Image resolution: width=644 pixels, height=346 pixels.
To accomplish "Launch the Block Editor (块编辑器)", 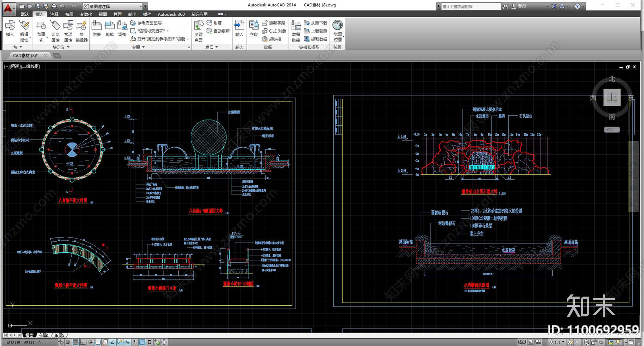I will pos(81,31).
